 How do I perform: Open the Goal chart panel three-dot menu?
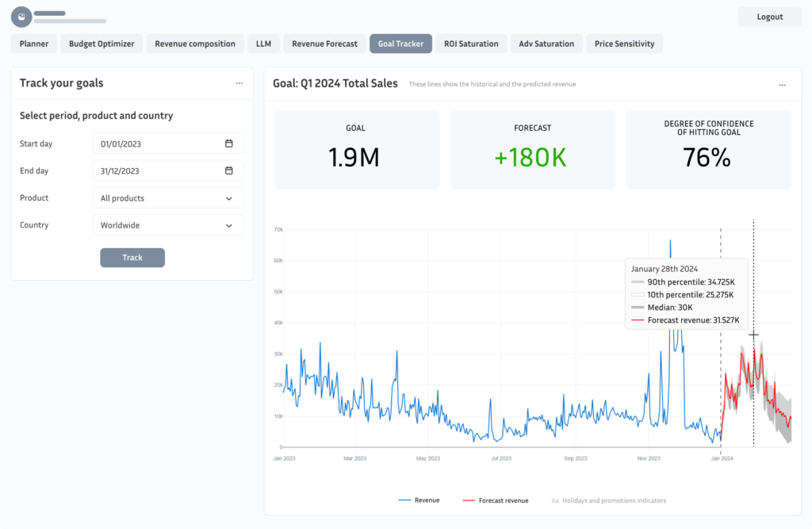[x=783, y=84]
